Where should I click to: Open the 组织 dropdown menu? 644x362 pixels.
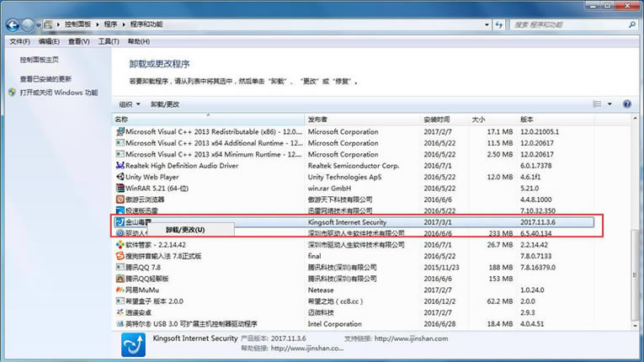coord(129,104)
